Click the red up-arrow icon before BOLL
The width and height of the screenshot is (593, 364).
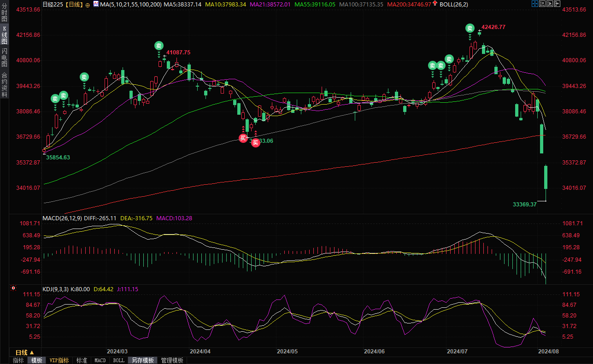(434, 4)
